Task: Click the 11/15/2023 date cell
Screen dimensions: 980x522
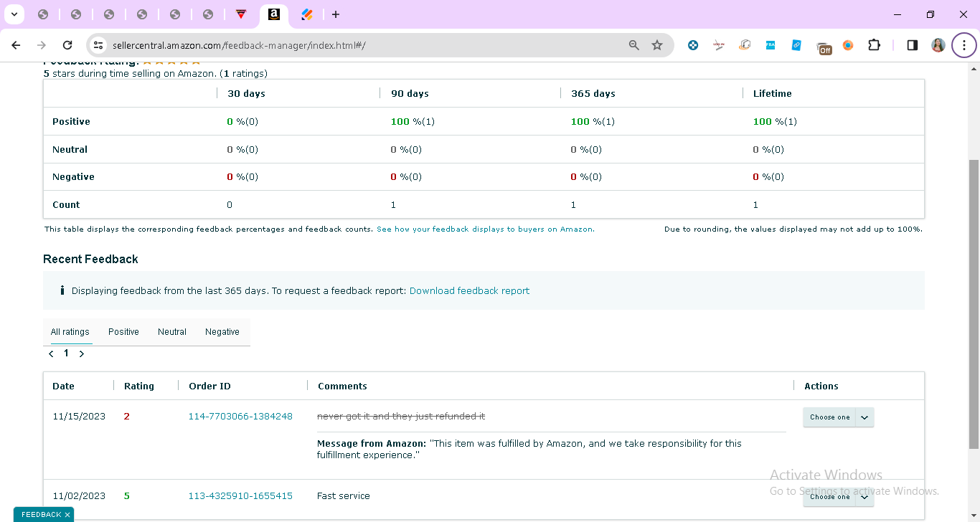Action: [x=79, y=417]
